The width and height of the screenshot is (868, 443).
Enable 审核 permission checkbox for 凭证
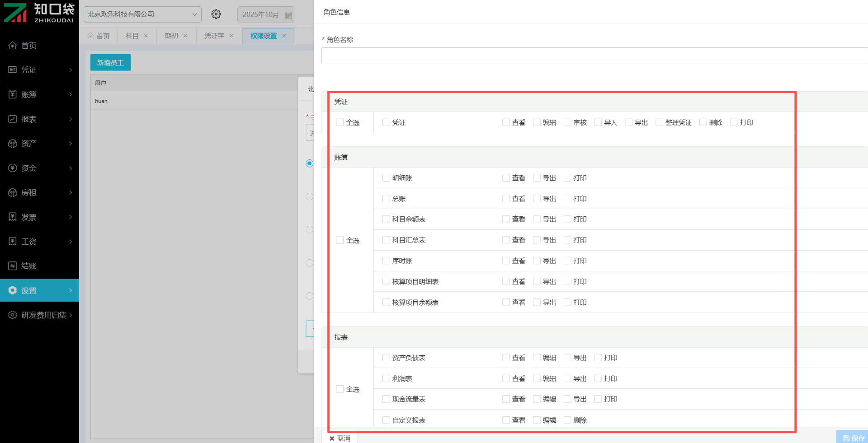click(x=567, y=122)
